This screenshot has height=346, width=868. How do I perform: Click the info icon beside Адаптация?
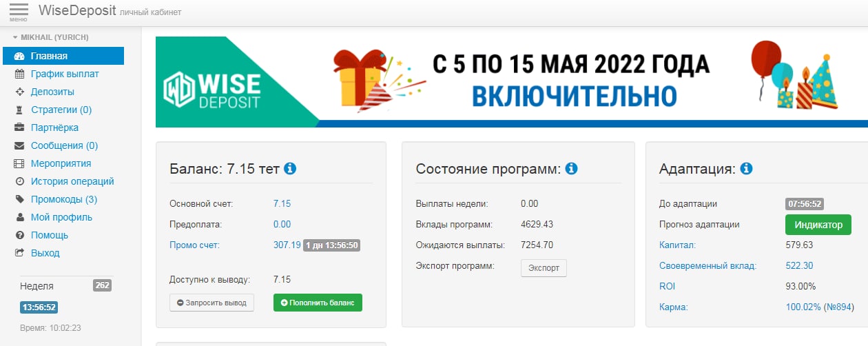[746, 169]
